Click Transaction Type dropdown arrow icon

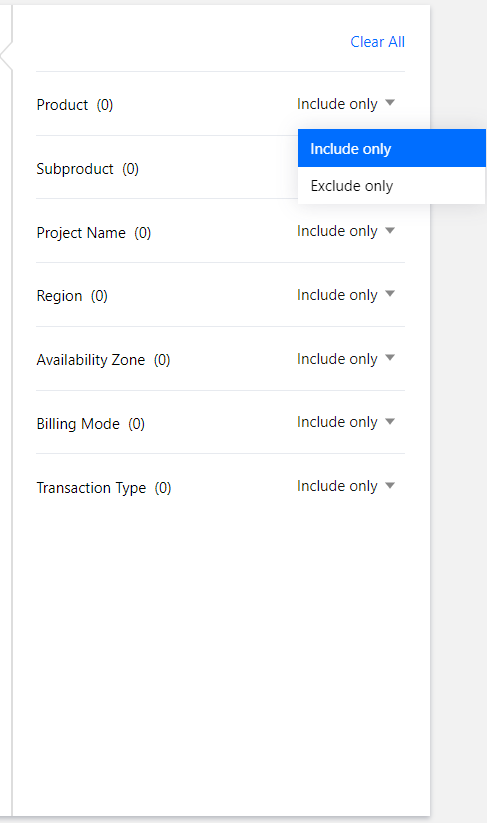coord(390,486)
